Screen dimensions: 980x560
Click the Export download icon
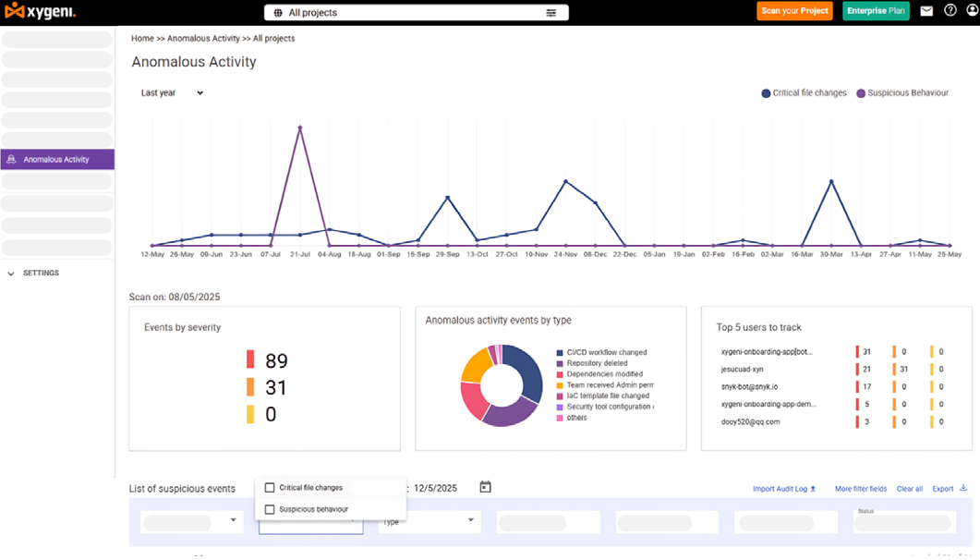point(963,488)
